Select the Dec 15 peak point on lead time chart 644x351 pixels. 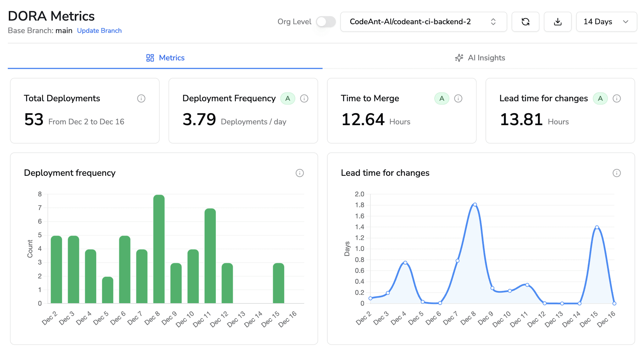(597, 227)
